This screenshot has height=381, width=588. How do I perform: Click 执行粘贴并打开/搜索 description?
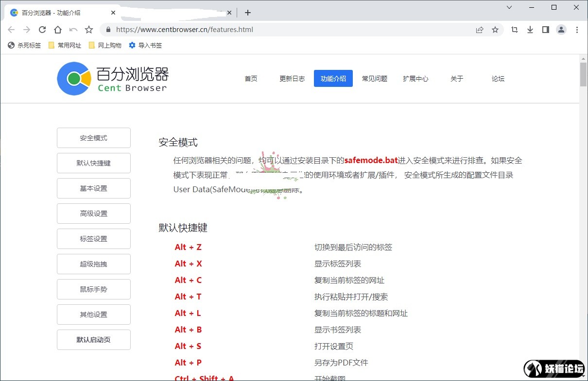(x=351, y=297)
